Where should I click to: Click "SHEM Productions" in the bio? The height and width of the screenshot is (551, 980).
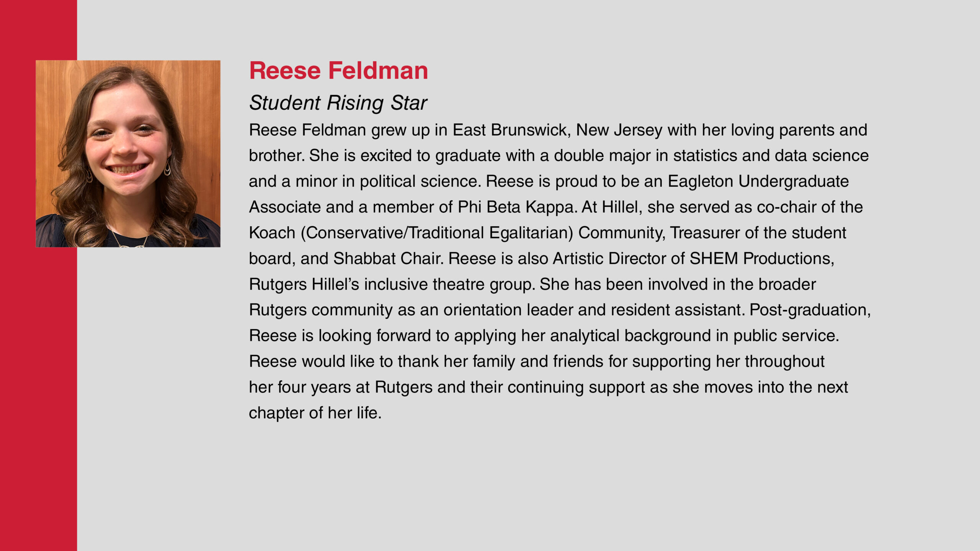pos(761,259)
